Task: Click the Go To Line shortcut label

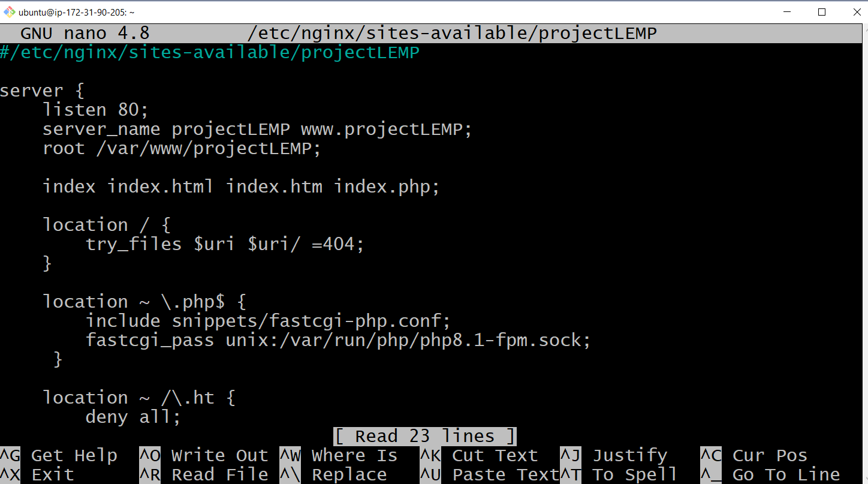Action: [x=785, y=474]
